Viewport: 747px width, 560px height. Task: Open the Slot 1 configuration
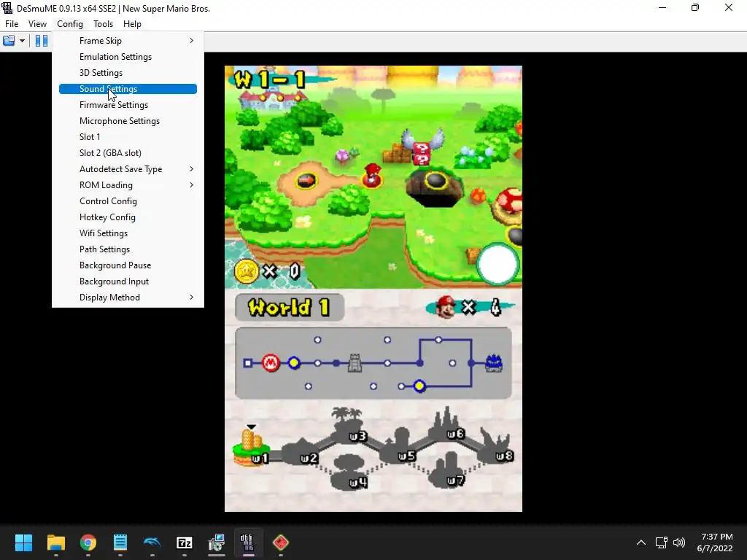pos(128,136)
